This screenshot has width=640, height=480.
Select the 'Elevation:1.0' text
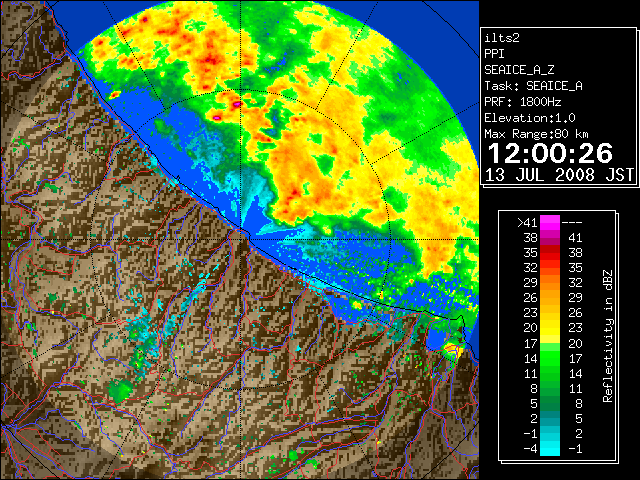click(x=530, y=118)
